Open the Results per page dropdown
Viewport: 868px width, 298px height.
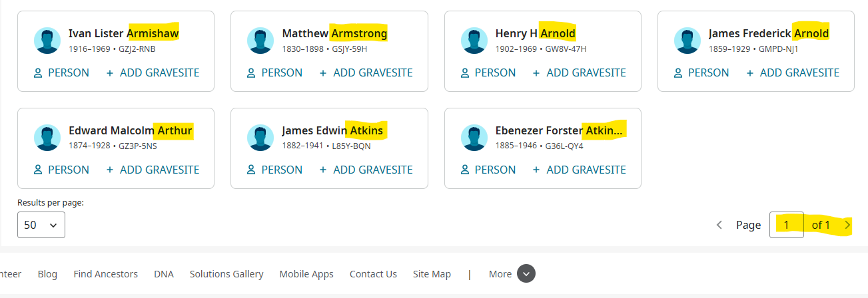point(41,225)
